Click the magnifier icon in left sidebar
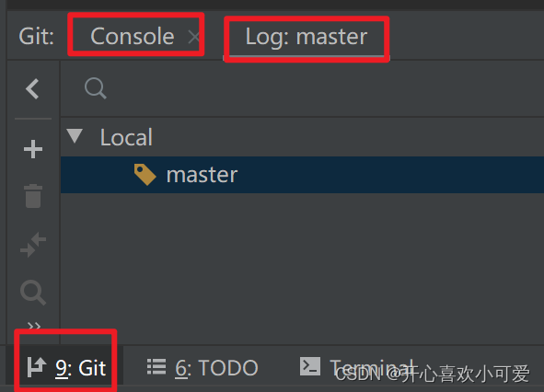Viewport: 544px width, 392px height. point(33,293)
